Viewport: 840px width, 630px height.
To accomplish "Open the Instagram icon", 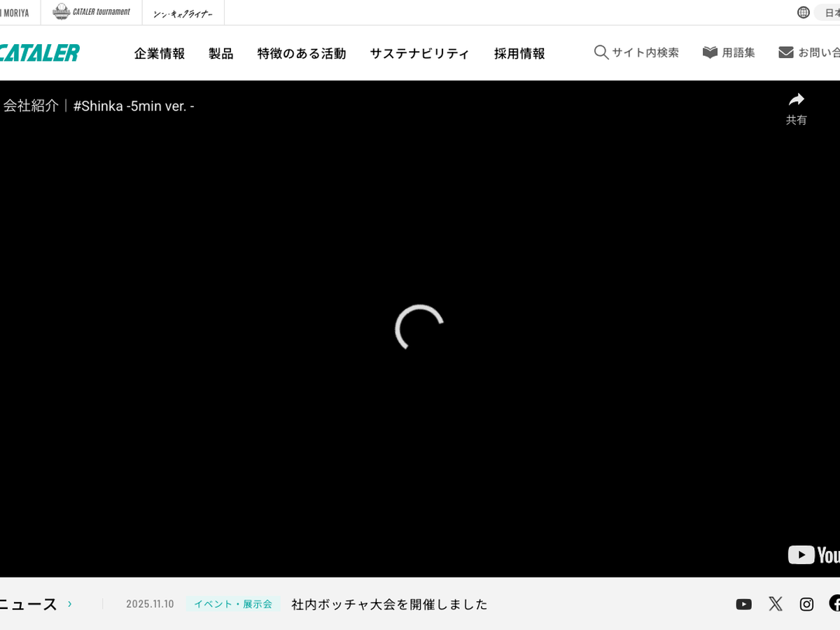I will coord(806,604).
